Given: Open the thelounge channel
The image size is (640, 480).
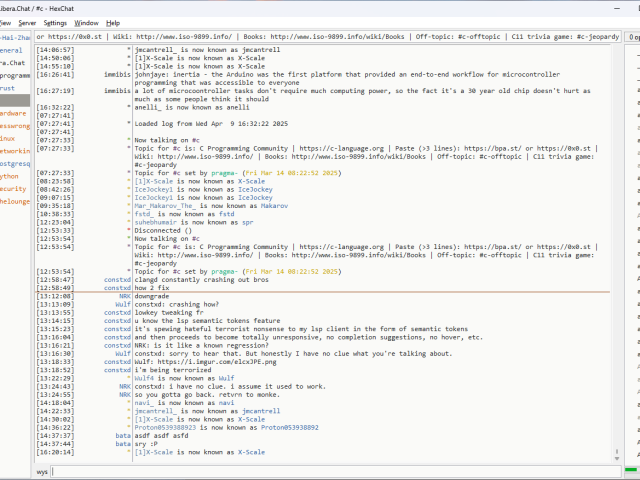Looking at the screenshot, I should coord(15,201).
